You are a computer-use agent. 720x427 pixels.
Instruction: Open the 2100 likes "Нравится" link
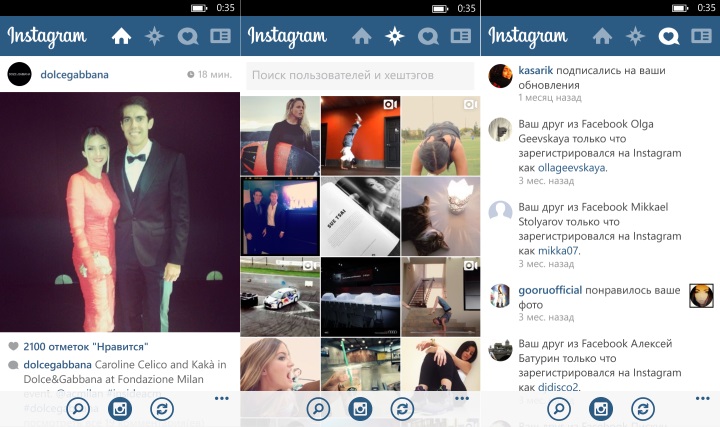click(x=86, y=347)
